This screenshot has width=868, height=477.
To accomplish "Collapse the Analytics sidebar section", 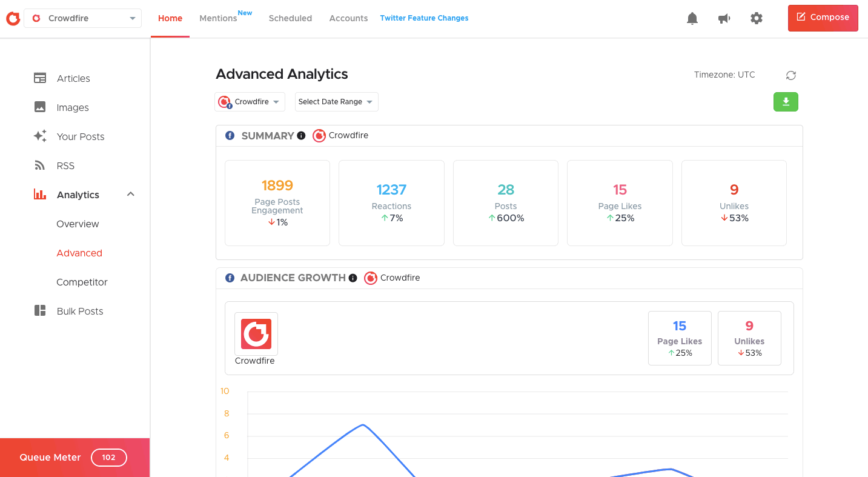I will 130,195.
